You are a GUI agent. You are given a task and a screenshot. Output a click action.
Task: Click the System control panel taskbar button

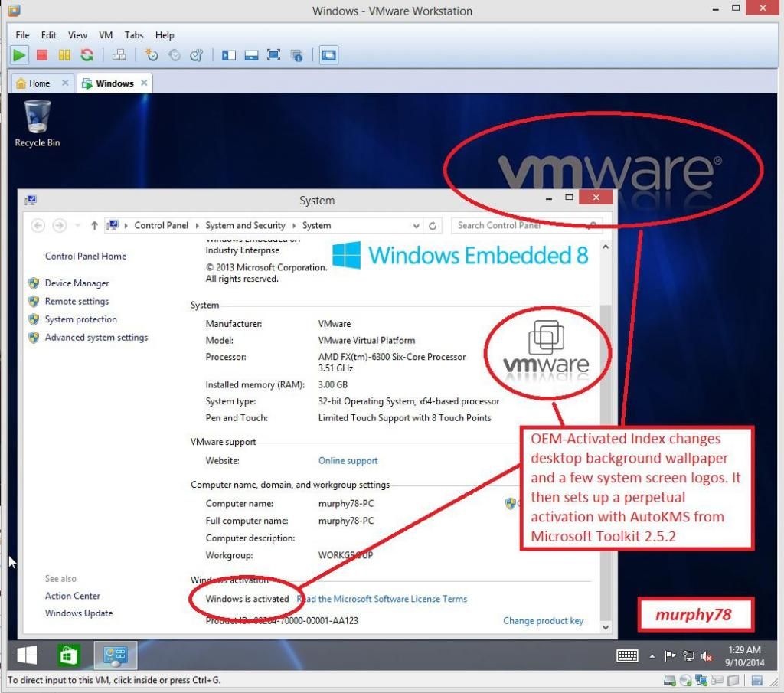tap(116, 655)
